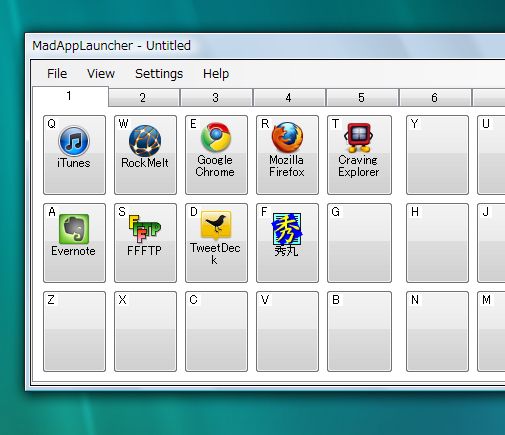
Task: Select the empty G slot
Action: tap(359, 243)
